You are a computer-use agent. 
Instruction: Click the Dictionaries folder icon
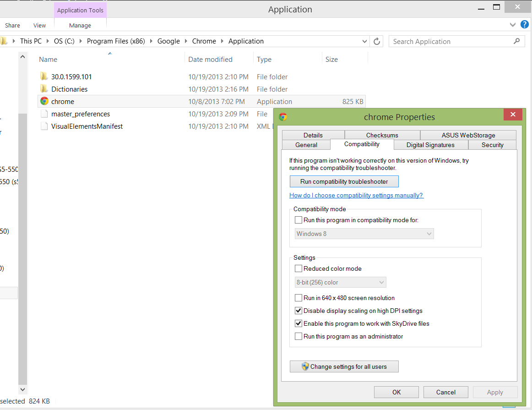click(44, 89)
